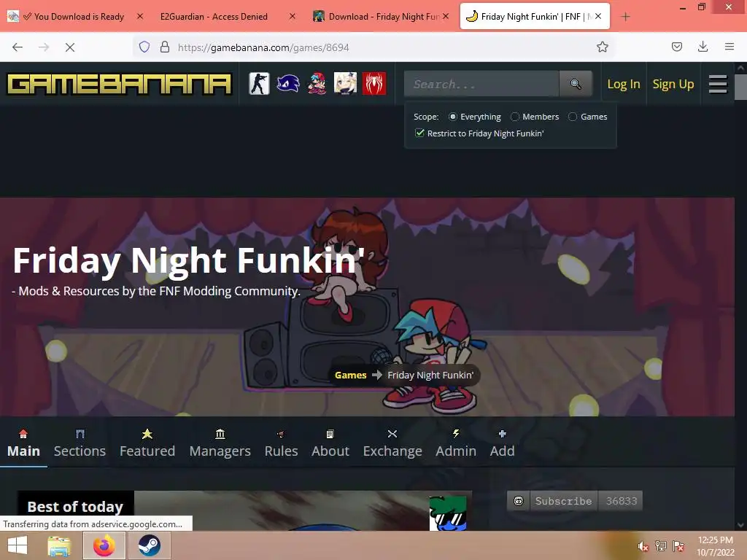The width and height of the screenshot is (747, 560).
Task: Click the search magnifier button
Action: tap(576, 84)
